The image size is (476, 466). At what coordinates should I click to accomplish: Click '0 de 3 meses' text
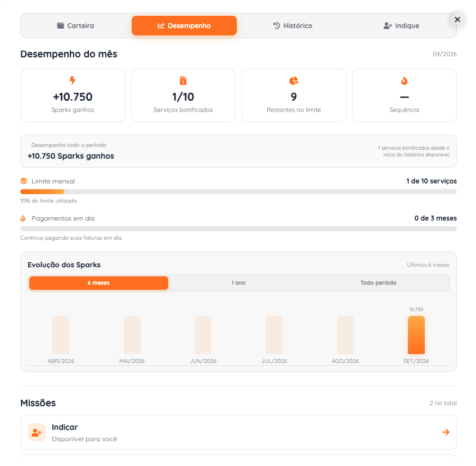[x=435, y=218]
